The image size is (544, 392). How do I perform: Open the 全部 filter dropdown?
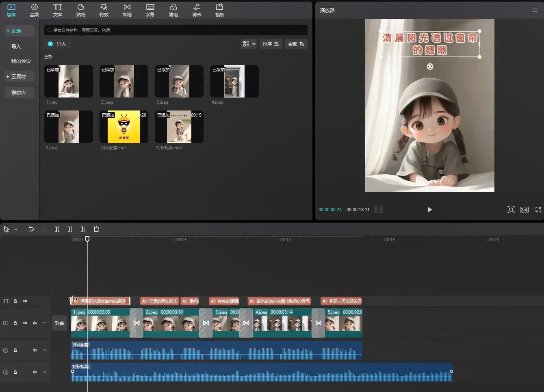(296, 44)
